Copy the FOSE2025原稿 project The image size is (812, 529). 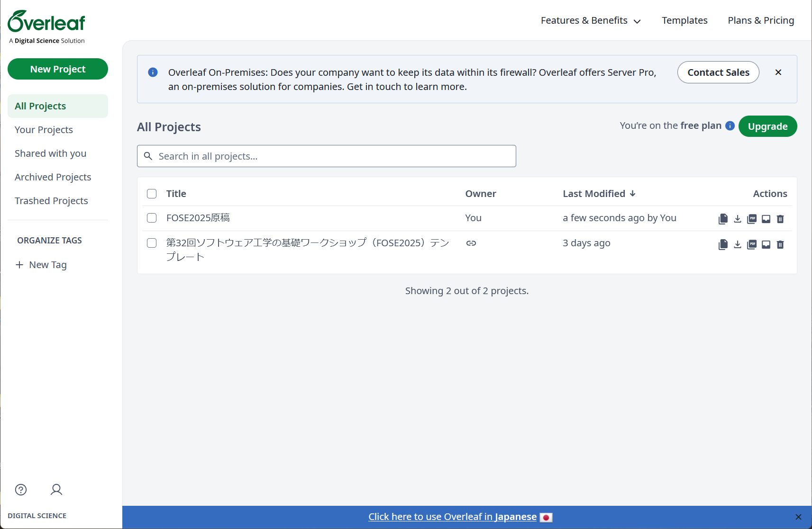tap(723, 219)
